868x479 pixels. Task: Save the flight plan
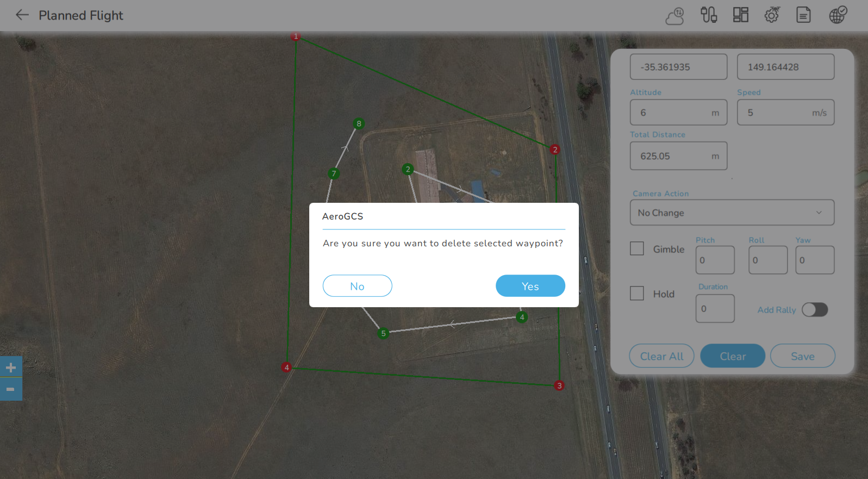coord(802,356)
